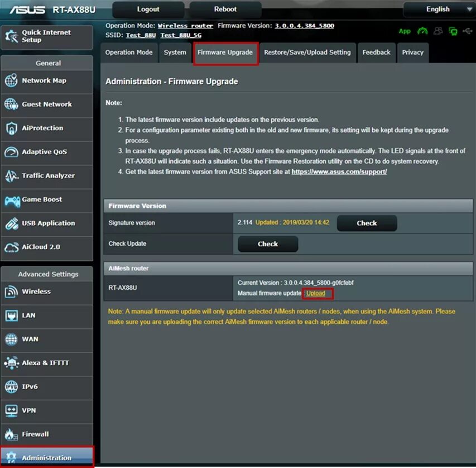Open the English language dropdown
The image size is (476, 468).
(x=439, y=9)
